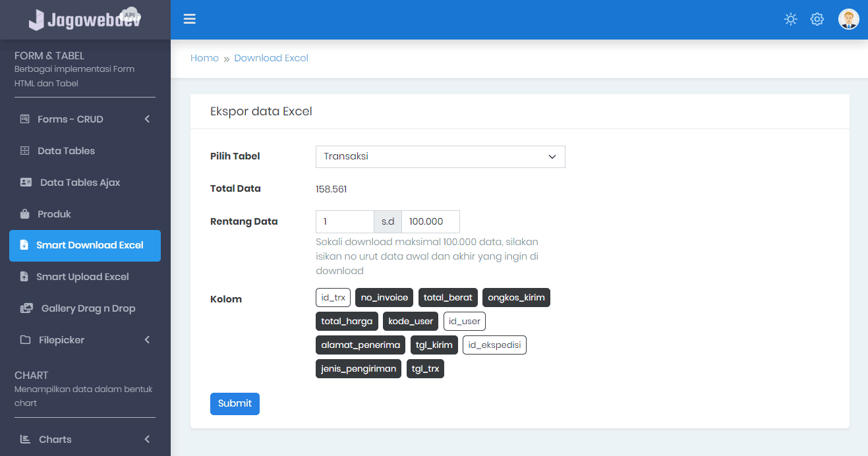Screen dimensions: 868x456
Task: Click the Produk shopping bag icon
Action: (x=24, y=214)
